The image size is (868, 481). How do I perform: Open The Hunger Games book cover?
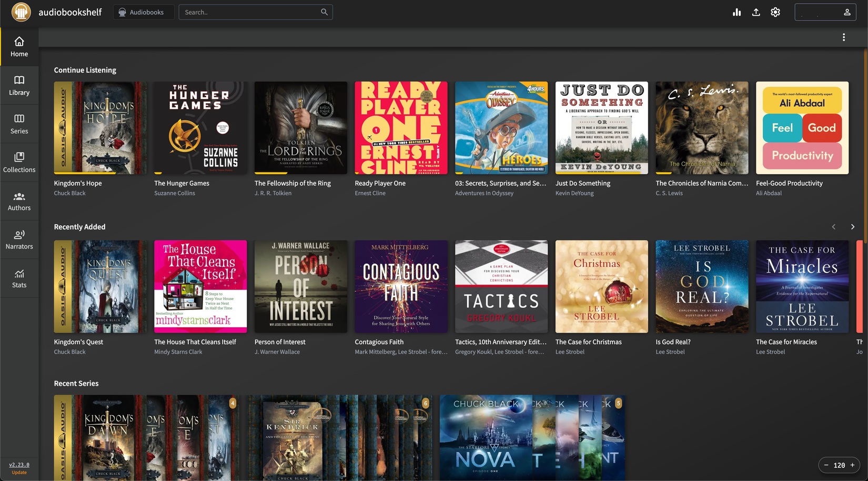pyautogui.click(x=200, y=128)
